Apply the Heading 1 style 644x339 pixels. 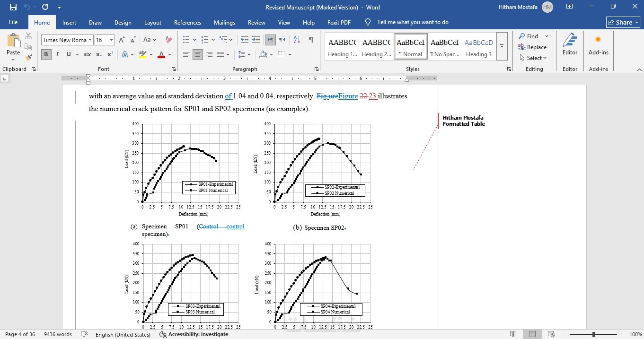342,46
